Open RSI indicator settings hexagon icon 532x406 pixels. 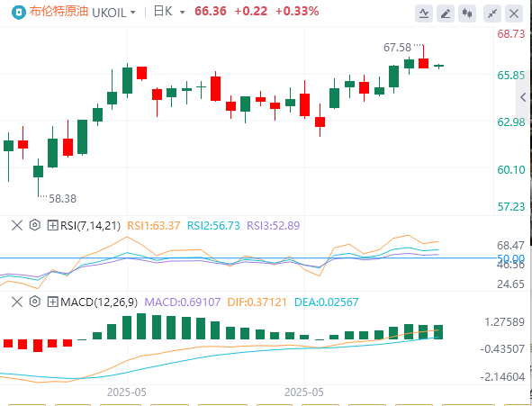point(35,225)
